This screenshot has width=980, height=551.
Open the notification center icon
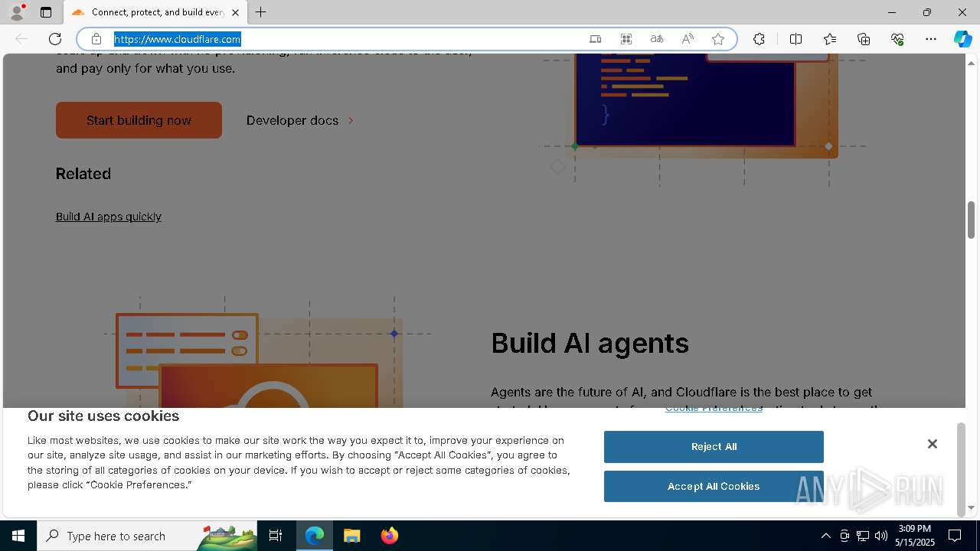pyautogui.click(x=955, y=536)
